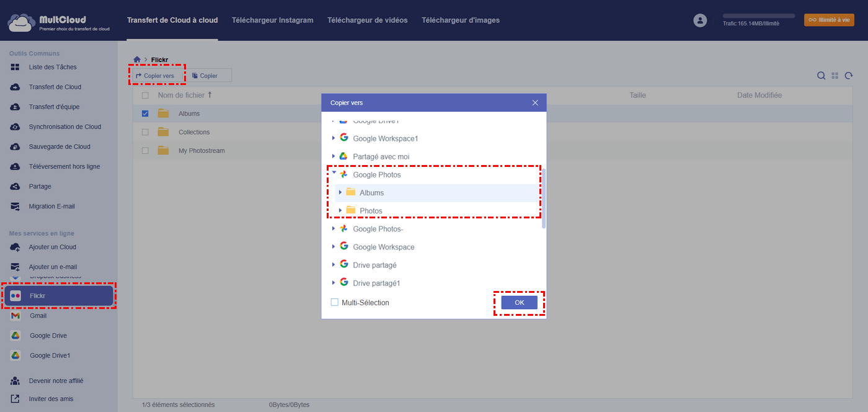Click the Collections file name
The image size is (868, 412).
pyautogui.click(x=194, y=132)
